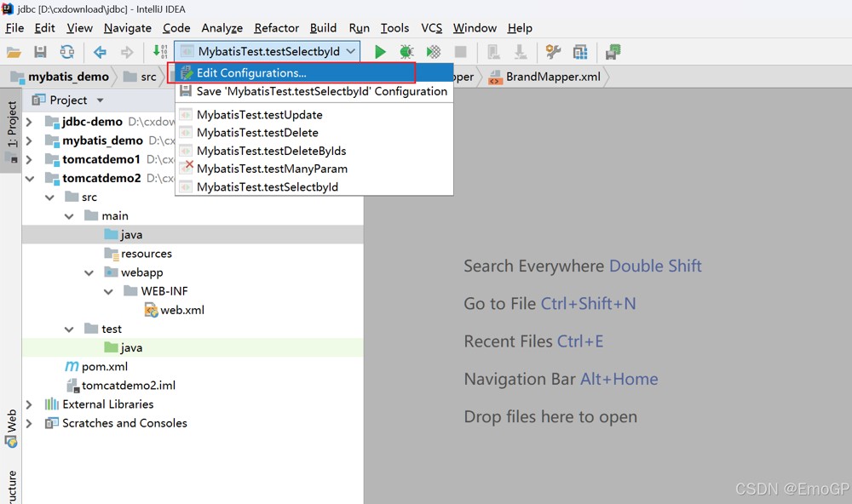Click the Back navigation arrow
This screenshot has width=852, height=504.
(x=100, y=52)
